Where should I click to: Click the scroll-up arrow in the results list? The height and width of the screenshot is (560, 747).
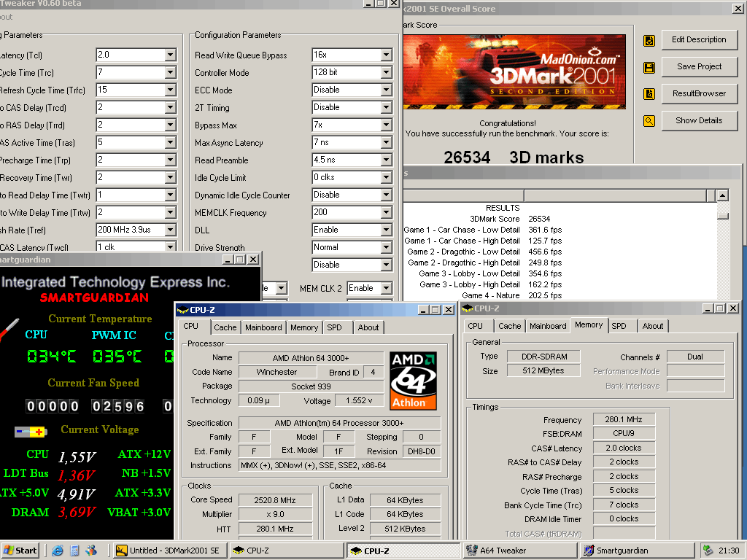[722, 195]
